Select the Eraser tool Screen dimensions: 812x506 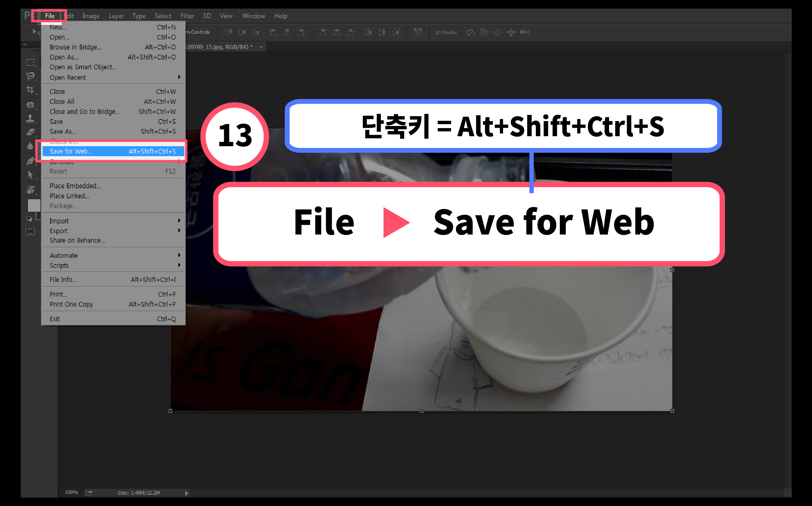30,132
